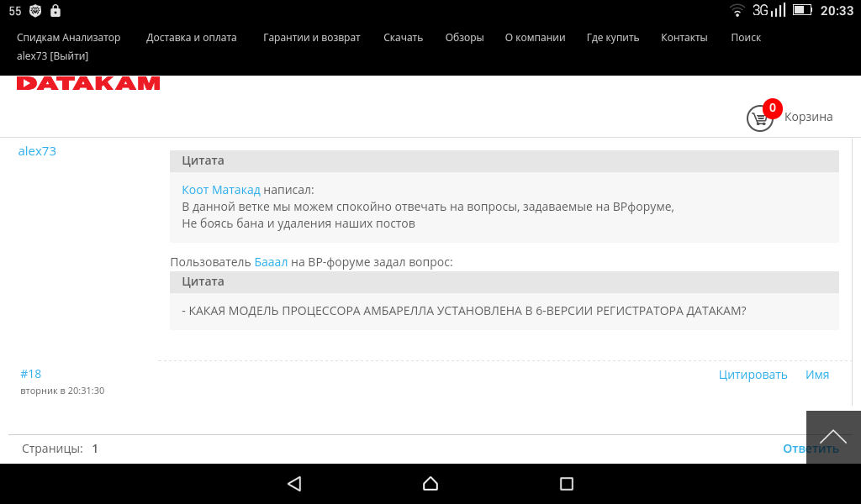
Task: Open Поиск in the top menu
Action: 746,38
